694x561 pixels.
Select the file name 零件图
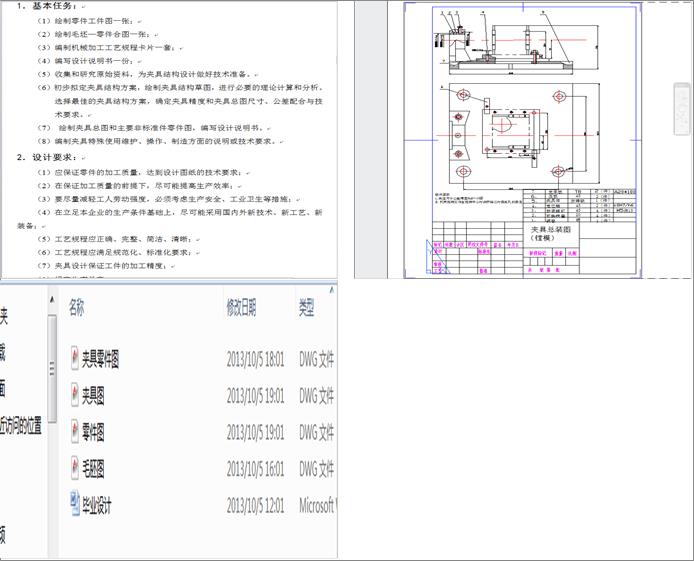(93, 432)
